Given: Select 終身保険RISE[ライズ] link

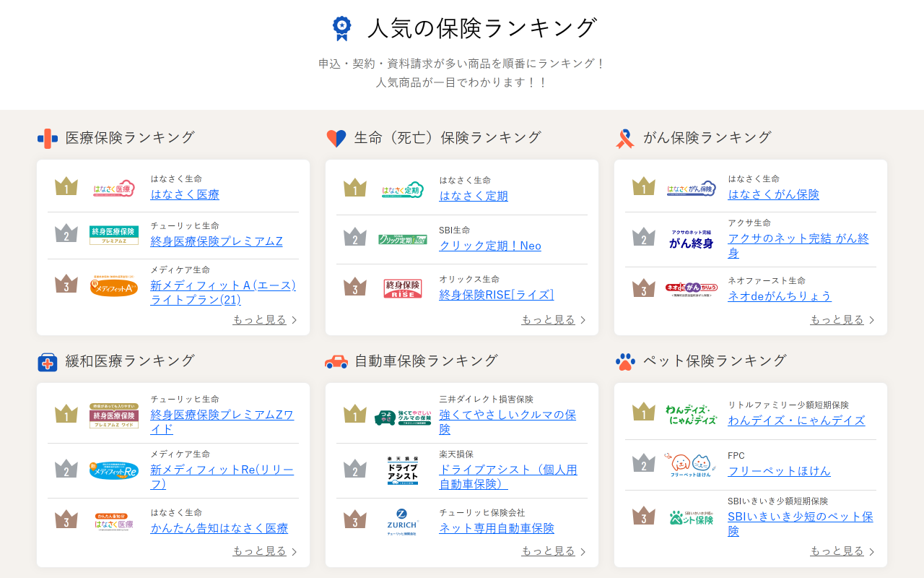Looking at the screenshot, I should click(x=497, y=295).
